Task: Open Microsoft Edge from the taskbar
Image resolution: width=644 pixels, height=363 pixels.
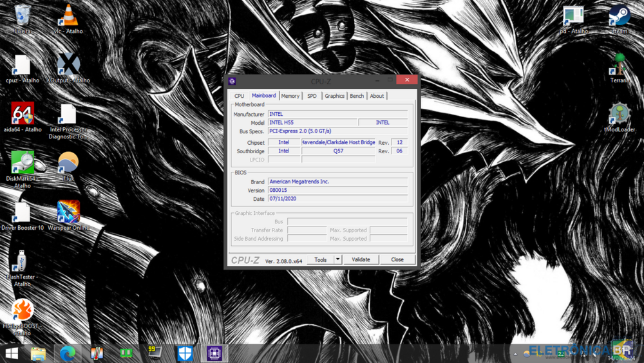Action: pyautogui.click(x=68, y=353)
